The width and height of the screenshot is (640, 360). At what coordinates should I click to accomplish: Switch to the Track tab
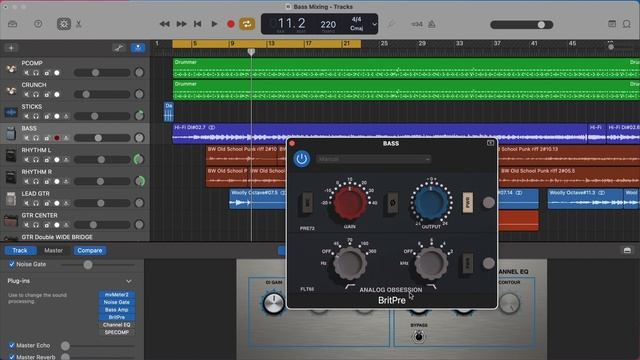[x=20, y=250]
